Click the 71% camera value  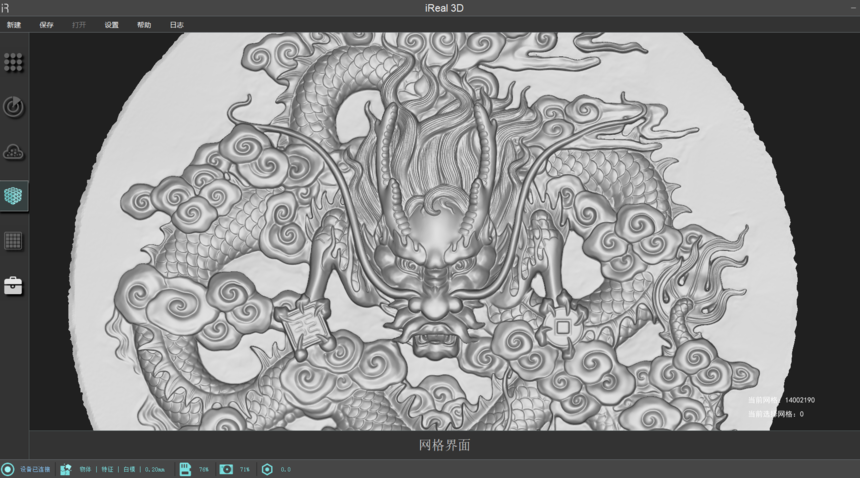point(245,469)
